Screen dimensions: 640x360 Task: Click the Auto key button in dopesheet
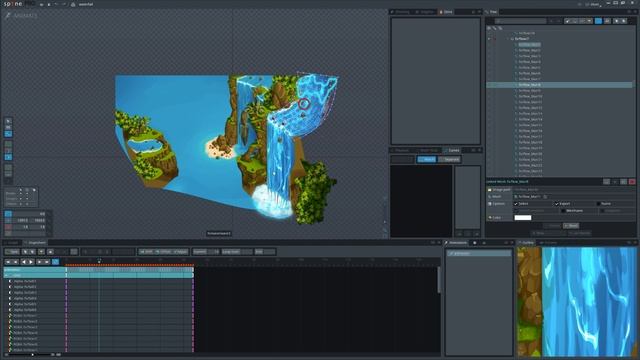(11, 251)
